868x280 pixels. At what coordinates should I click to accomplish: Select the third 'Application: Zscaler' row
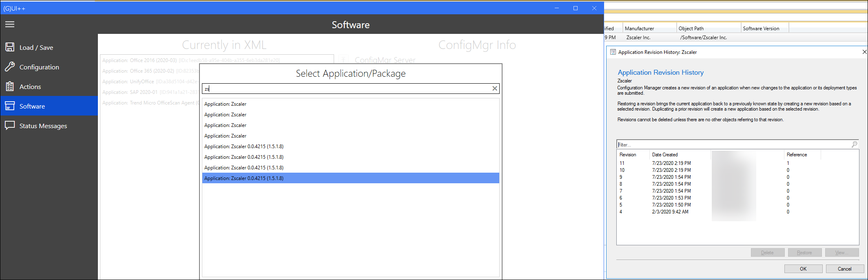(x=351, y=125)
